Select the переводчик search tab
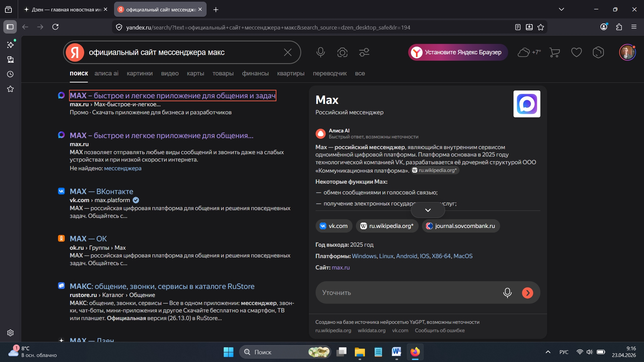Viewport: 644px width, 362px height. point(330,73)
